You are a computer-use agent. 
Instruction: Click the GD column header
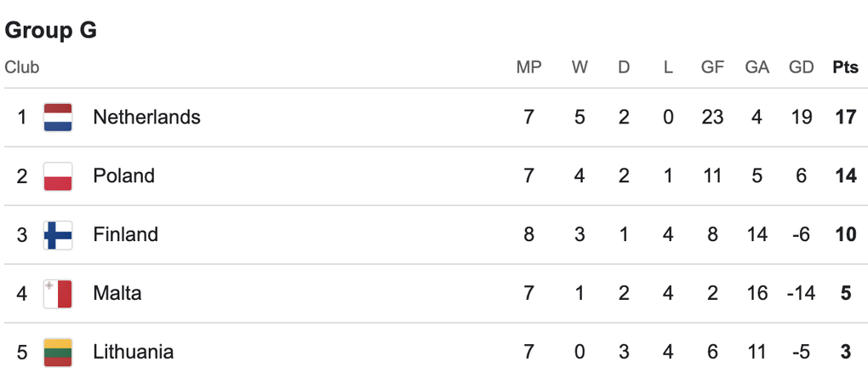click(801, 67)
